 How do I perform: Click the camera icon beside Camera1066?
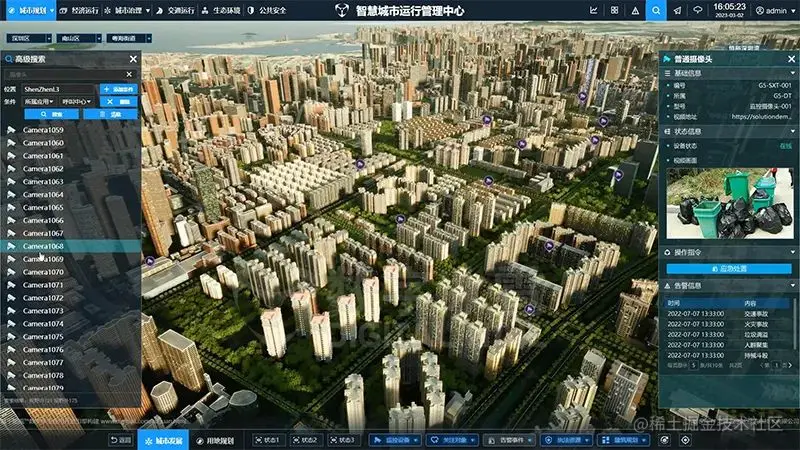tap(11, 220)
